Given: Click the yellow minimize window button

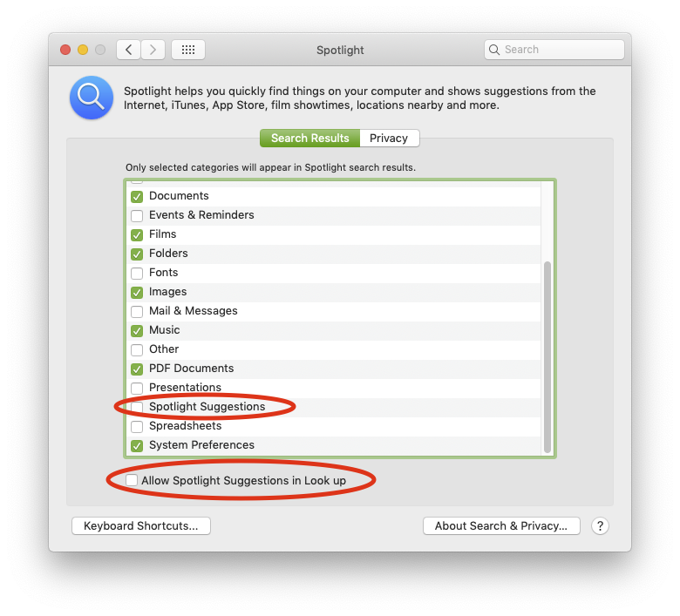Looking at the screenshot, I should click(x=83, y=50).
